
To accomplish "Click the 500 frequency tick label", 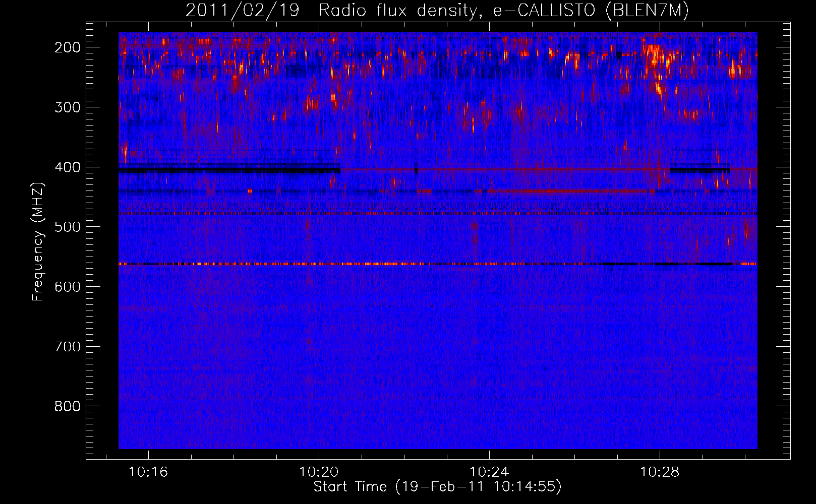I will pos(68,227).
